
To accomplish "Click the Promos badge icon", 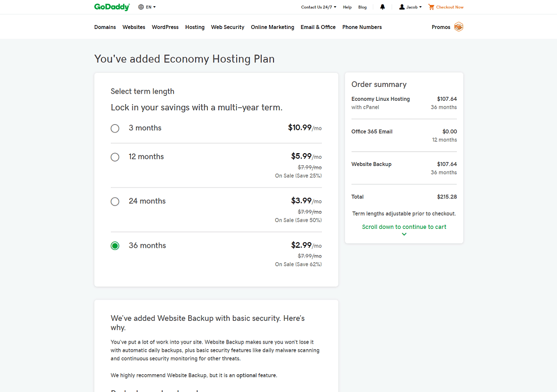I will (458, 27).
